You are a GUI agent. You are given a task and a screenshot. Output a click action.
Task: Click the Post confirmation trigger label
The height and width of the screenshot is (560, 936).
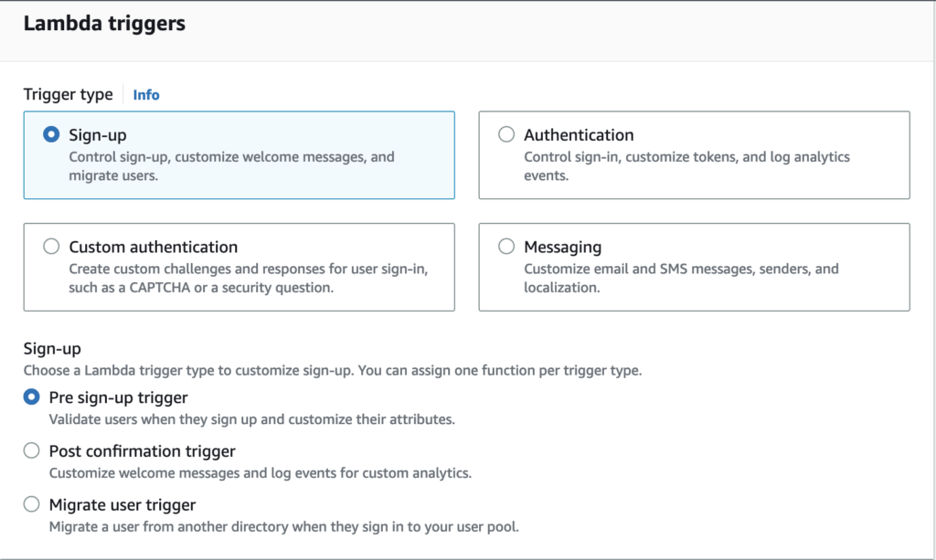142,450
